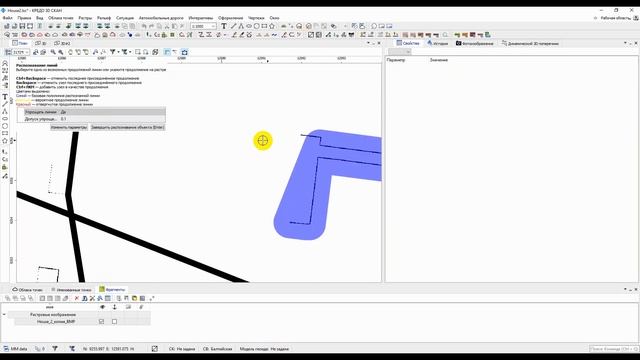Image resolution: width=640 pixels, height=360 pixels.
Task: Click the magnifier search icon in second toolbar
Action: tap(445, 35)
